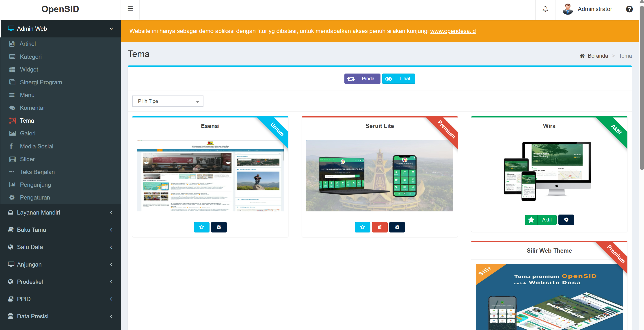This screenshot has width=644, height=330.
Task: Click the Teks Berjalan dots icon
Action: (x=11, y=172)
